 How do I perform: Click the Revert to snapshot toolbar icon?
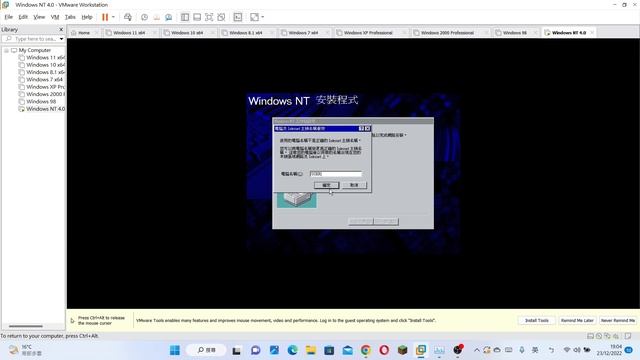[x=156, y=17]
